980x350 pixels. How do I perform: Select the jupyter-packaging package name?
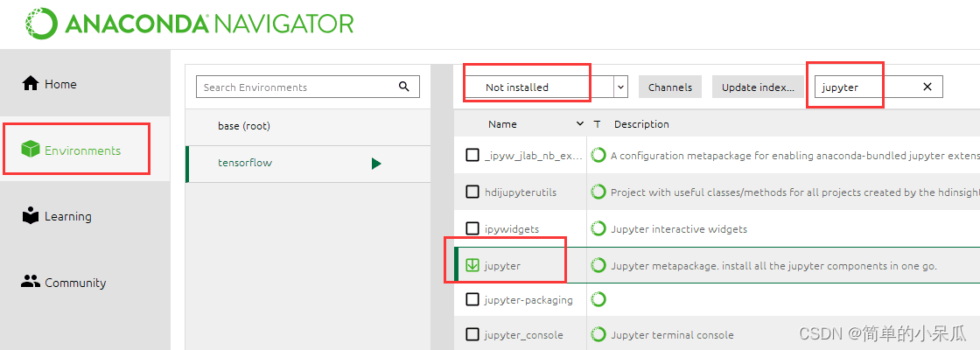pos(528,300)
